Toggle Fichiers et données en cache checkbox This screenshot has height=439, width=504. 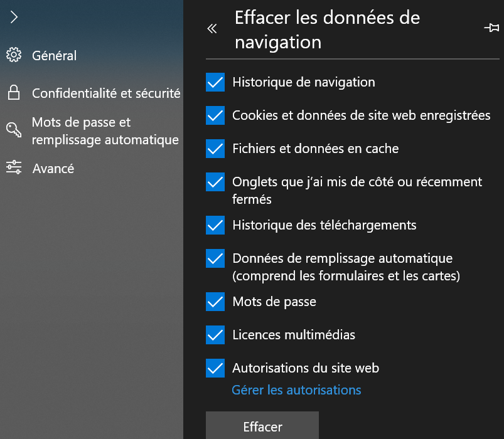(x=215, y=149)
